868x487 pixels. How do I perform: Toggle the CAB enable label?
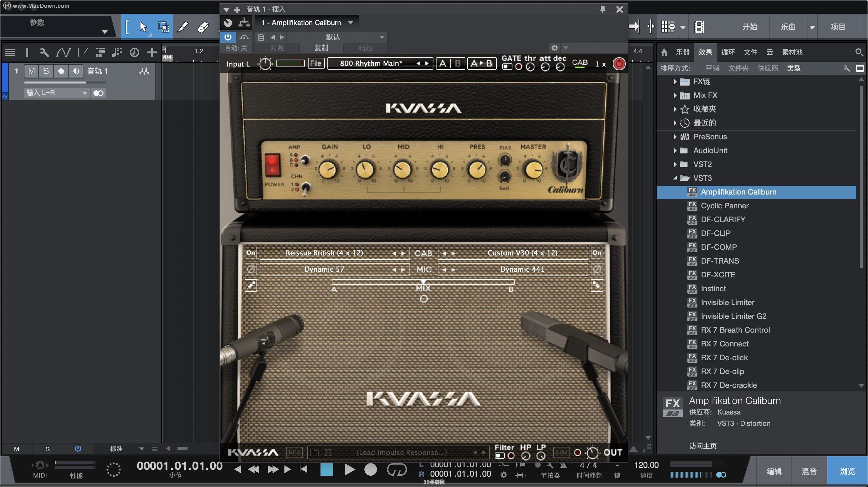pos(580,63)
